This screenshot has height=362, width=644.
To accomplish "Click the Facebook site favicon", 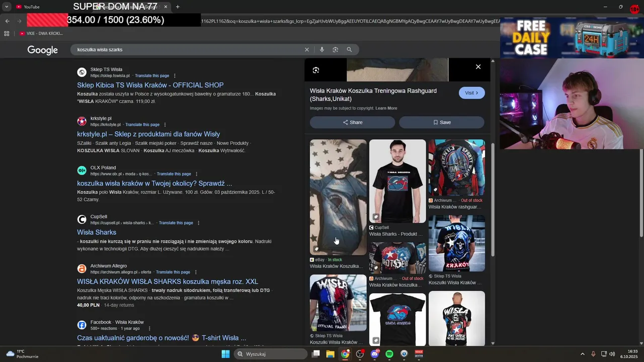I will [82, 325].
